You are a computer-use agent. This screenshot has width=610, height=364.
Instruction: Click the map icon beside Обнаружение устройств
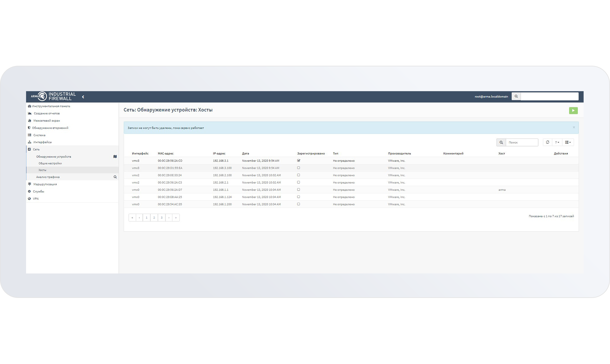point(115,157)
